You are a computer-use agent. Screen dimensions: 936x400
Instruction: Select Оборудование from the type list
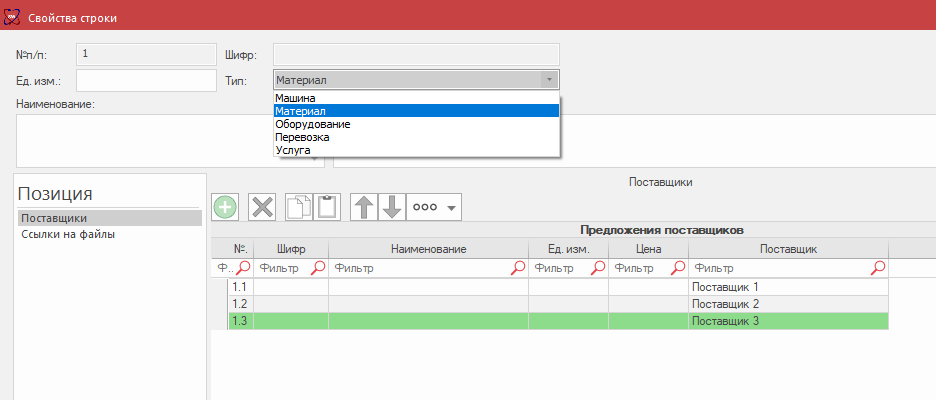312,124
